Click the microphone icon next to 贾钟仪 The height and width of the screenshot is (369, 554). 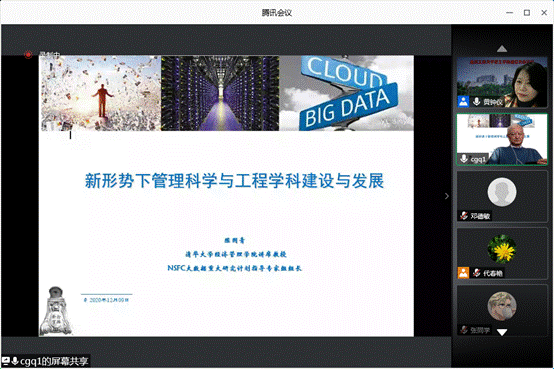tap(477, 101)
